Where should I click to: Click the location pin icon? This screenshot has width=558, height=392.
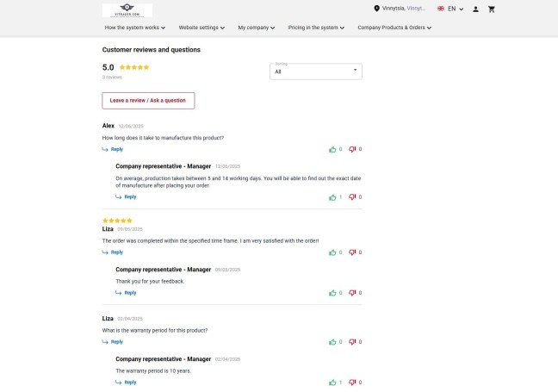(376, 9)
